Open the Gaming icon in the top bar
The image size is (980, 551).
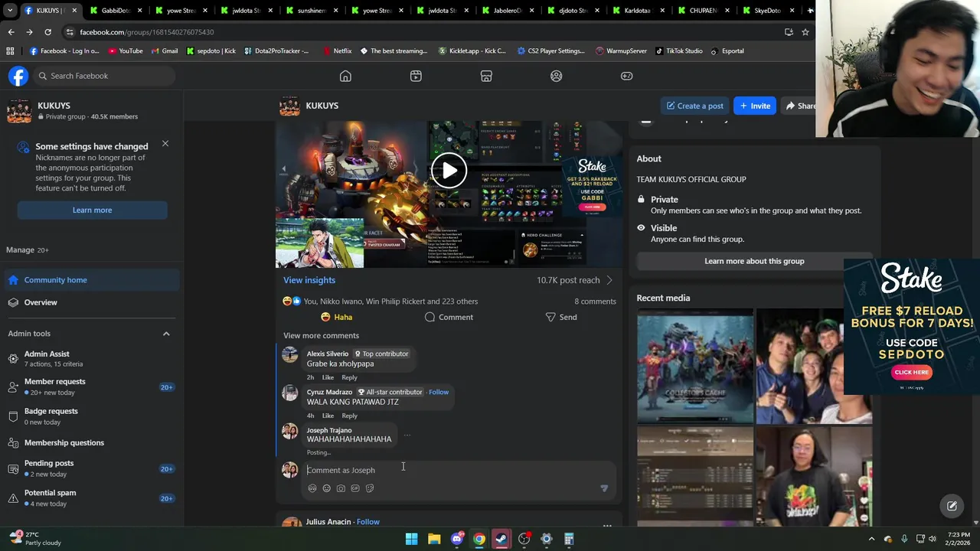[626, 76]
